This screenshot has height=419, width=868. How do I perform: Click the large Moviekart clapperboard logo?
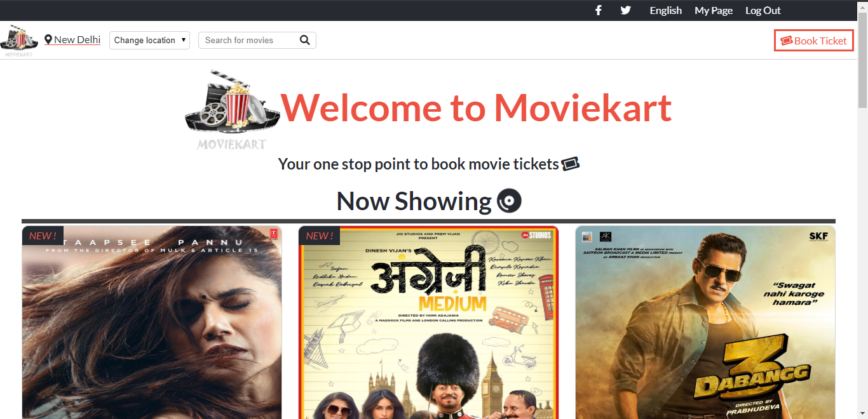coord(233,109)
